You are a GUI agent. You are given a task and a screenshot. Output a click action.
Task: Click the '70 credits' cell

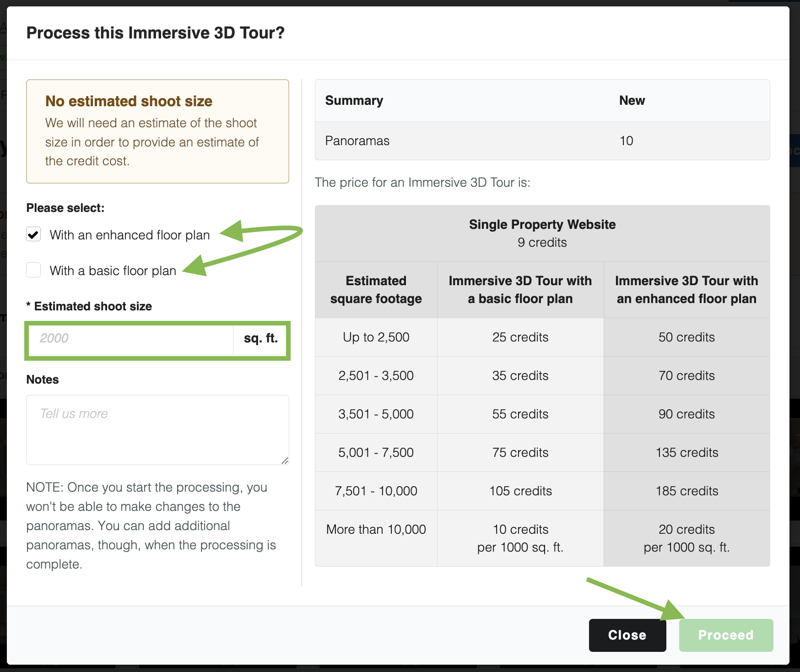[686, 376]
